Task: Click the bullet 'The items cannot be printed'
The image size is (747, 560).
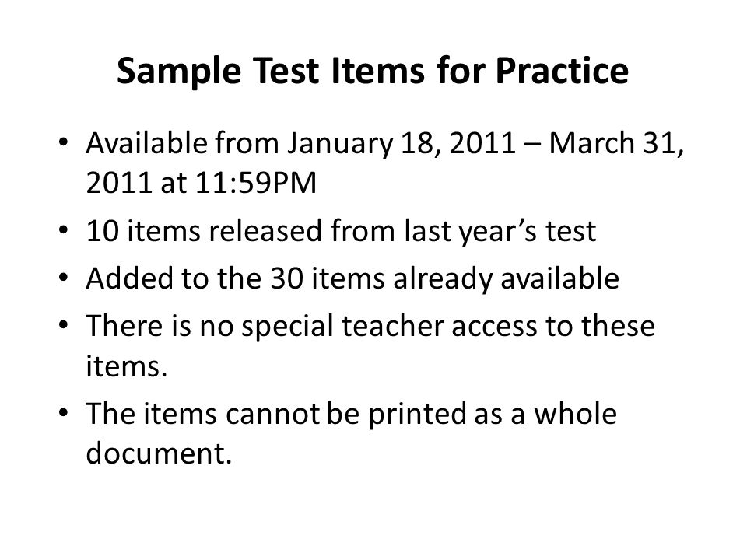Action: (351, 433)
